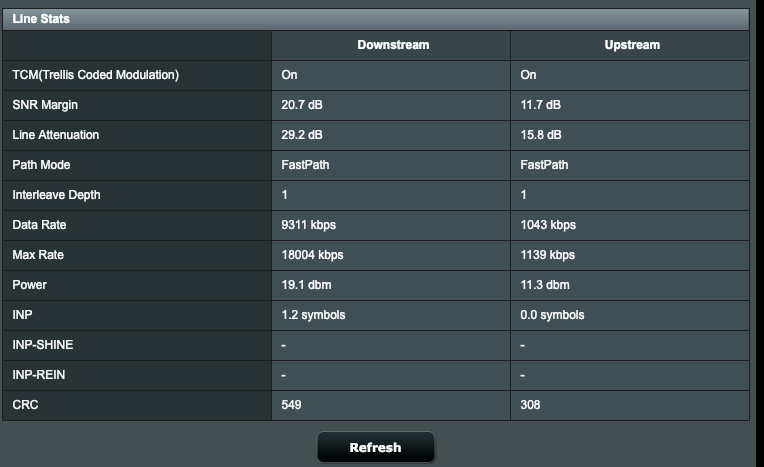Screen dimensions: 764x467
Task: Select the Line Stats header bar
Action: coord(376,19)
